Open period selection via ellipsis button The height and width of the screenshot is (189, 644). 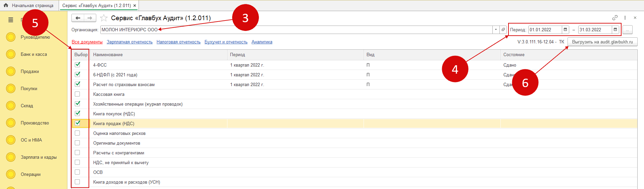[627, 30]
